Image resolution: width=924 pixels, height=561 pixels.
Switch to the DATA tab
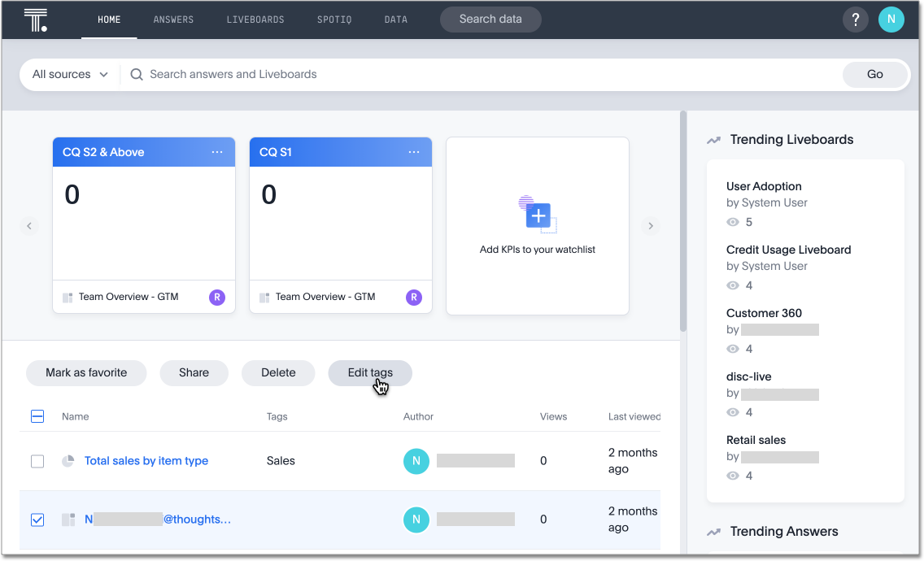395,19
